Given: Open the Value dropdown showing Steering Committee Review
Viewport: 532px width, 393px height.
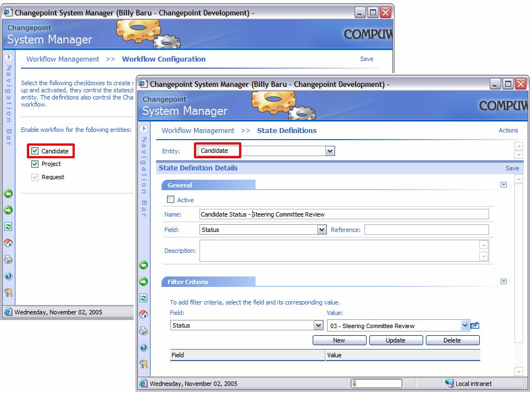Looking at the screenshot, I should click(x=465, y=325).
